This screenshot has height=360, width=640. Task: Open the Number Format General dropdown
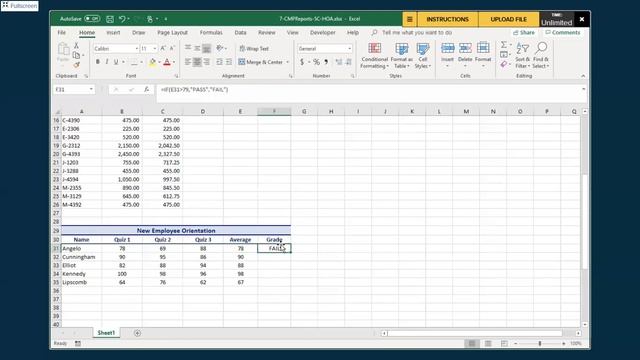(349, 49)
